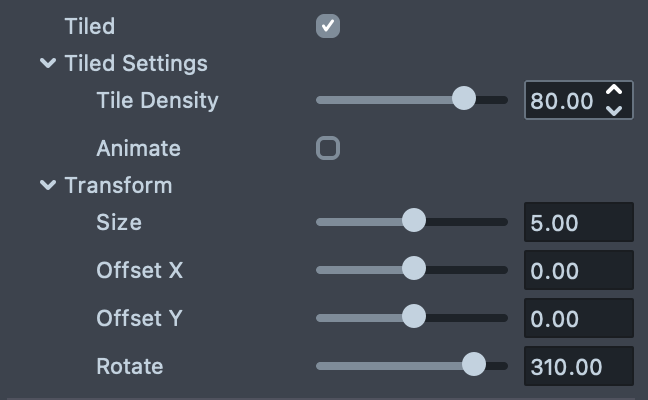Uncheck the Tiled checkbox

point(328,26)
